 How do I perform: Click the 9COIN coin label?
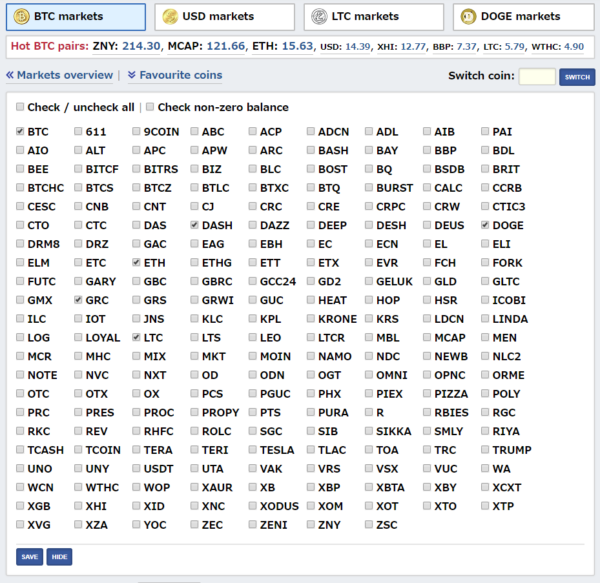[x=161, y=132]
